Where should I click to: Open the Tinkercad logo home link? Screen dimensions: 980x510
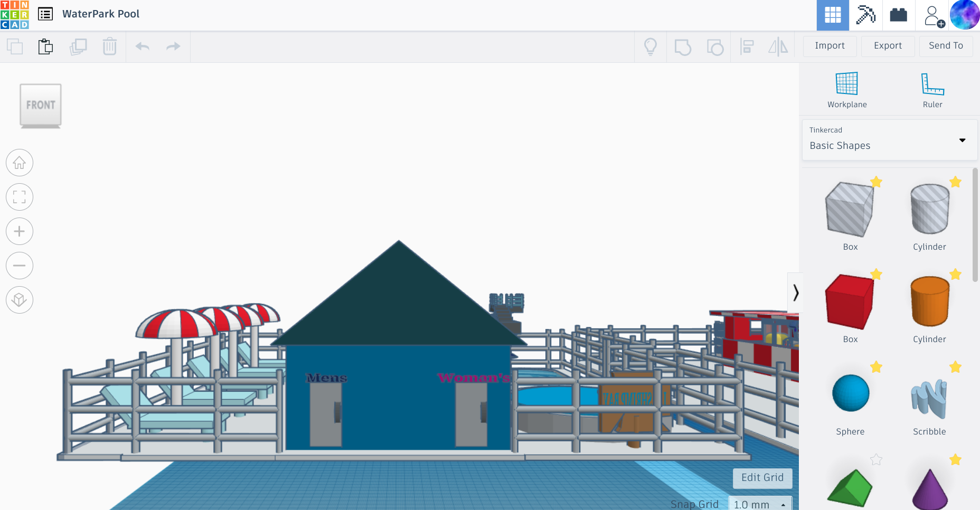[x=15, y=15]
